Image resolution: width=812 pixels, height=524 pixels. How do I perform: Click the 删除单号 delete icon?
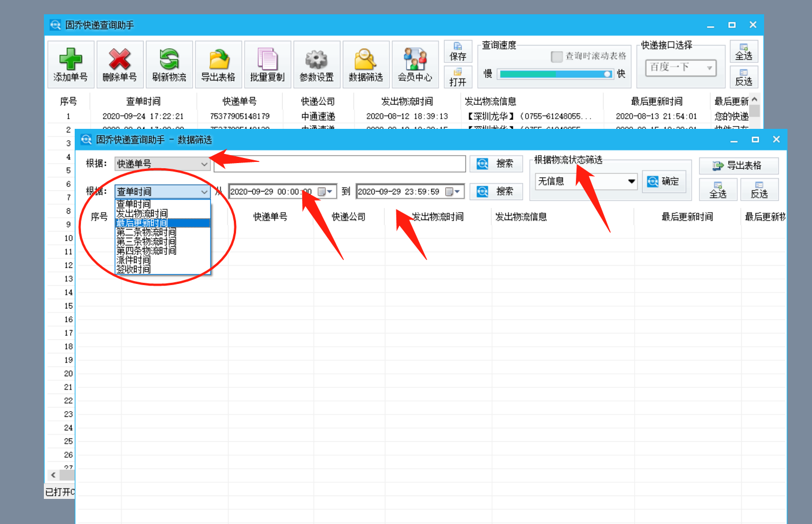[120, 64]
